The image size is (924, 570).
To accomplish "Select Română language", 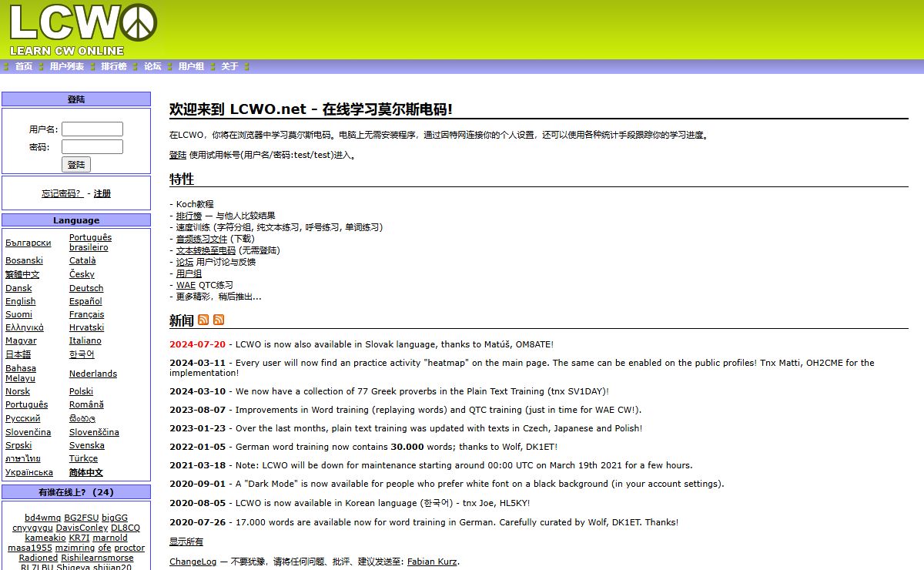I will (86, 404).
